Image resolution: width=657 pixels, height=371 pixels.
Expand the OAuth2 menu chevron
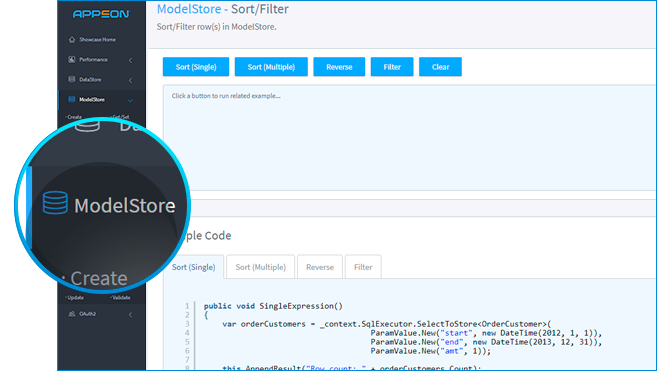tap(130, 314)
